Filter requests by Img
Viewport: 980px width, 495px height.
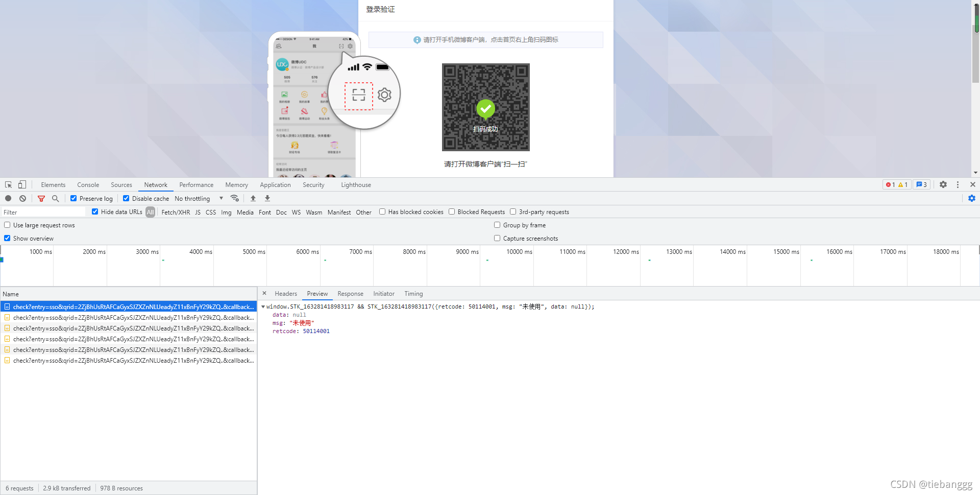tap(226, 213)
